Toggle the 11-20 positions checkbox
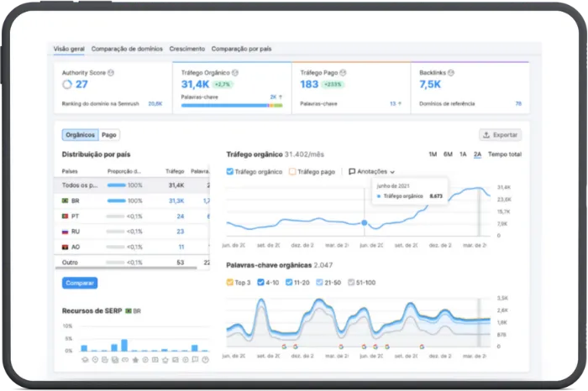This screenshot has height=391, width=588. pos(289,283)
